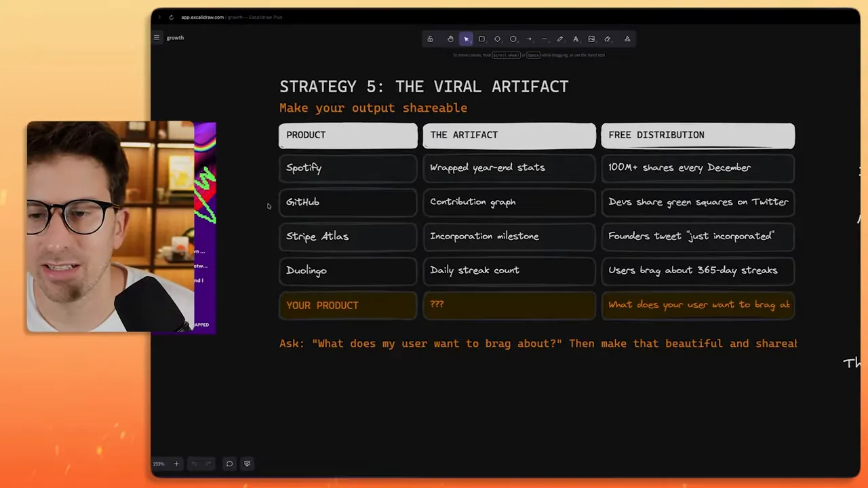Select the Arrow drawing tool
The width and height of the screenshot is (868, 488).
(529, 39)
